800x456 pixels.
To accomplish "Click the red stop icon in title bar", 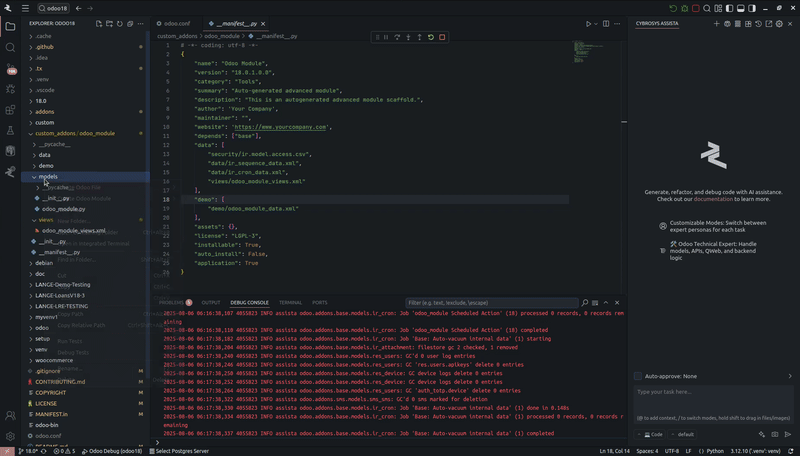I will coord(696,8).
